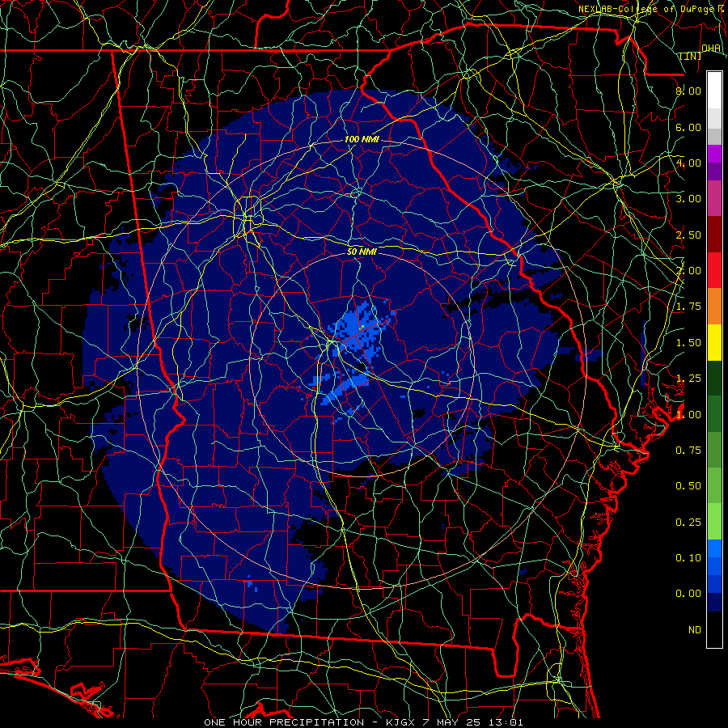Click the "KJGX" radar site identifier
This screenshot has width=728, height=728.
coord(402,722)
